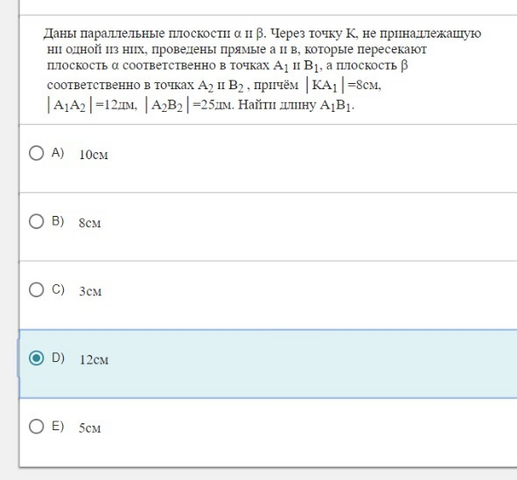Click the question text about parallel planes
This screenshot has width=517, height=480.
pyautogui.click(x=262, y=69)
